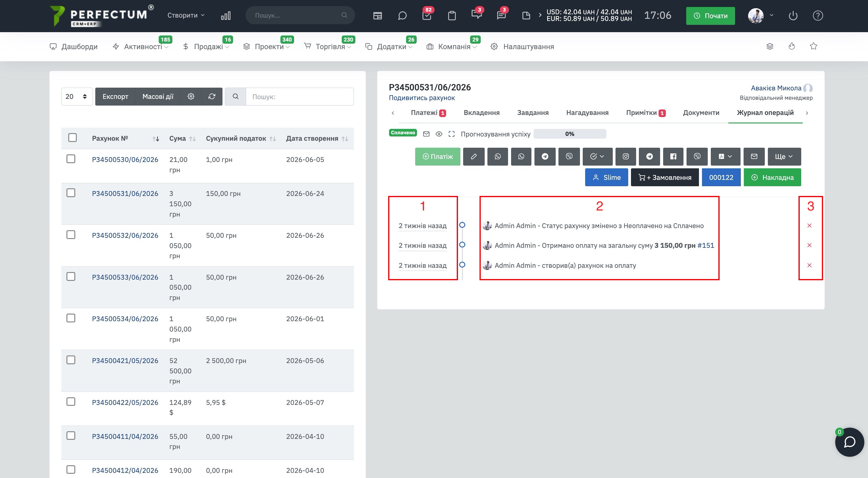Expand the Торгівля menu

tap(328, 46)
